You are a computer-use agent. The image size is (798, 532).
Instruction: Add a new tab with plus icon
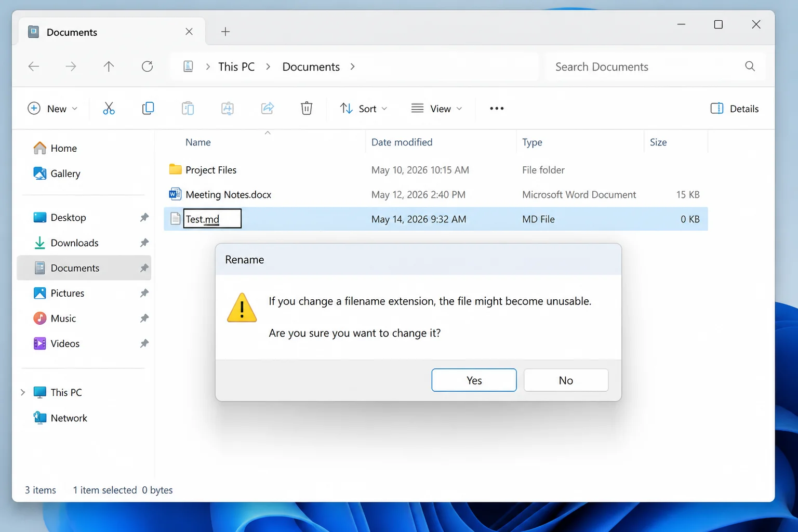coord(225,32)
